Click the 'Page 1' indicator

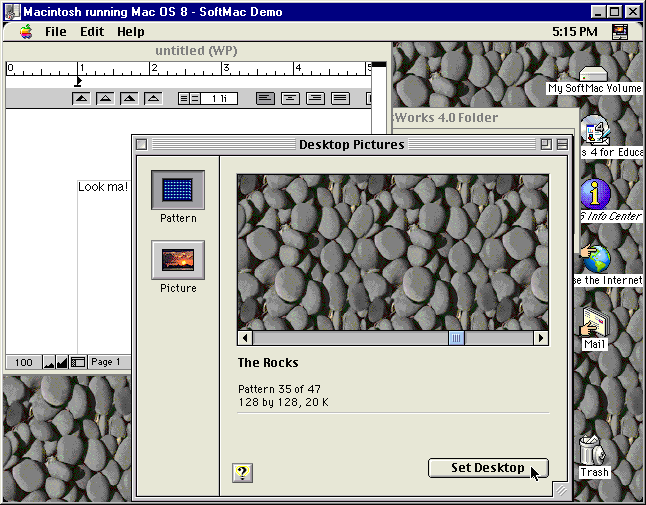pyautogui.click(x=106, y=362)
